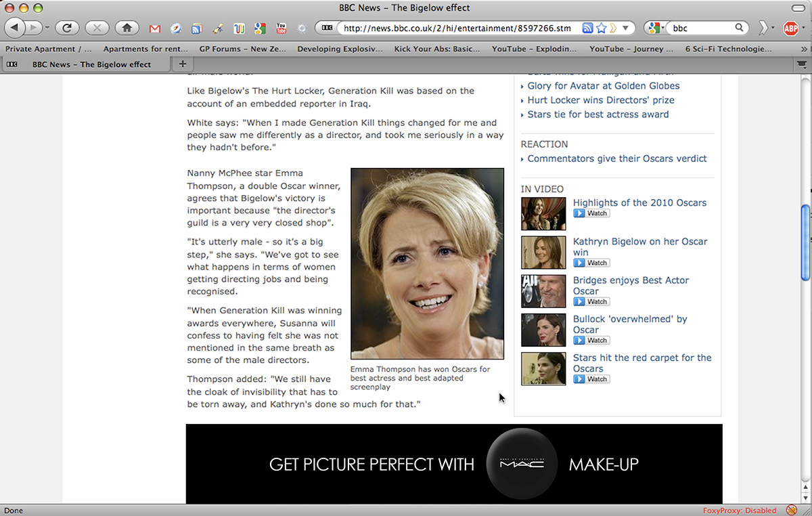Open a new tab with the plus button
This screenshot has width=812, height=516.
[x=182, y=64]
